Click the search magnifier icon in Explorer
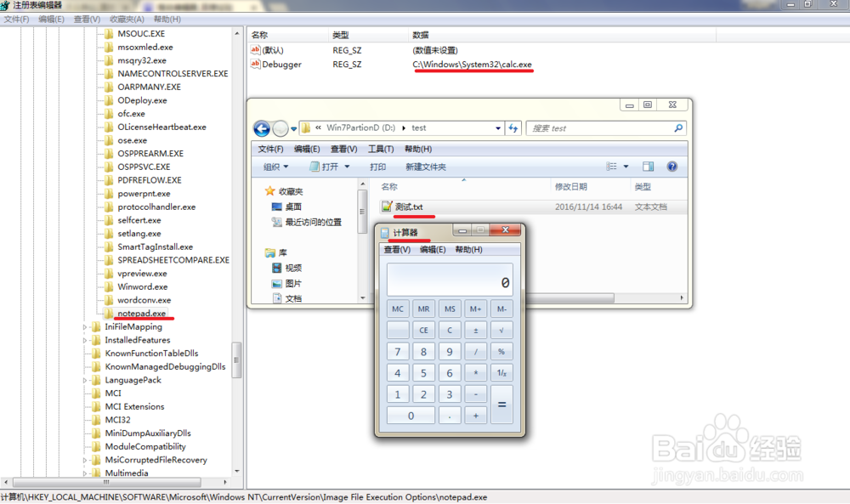The image size is (850, 504). click(x=678, y=127)
